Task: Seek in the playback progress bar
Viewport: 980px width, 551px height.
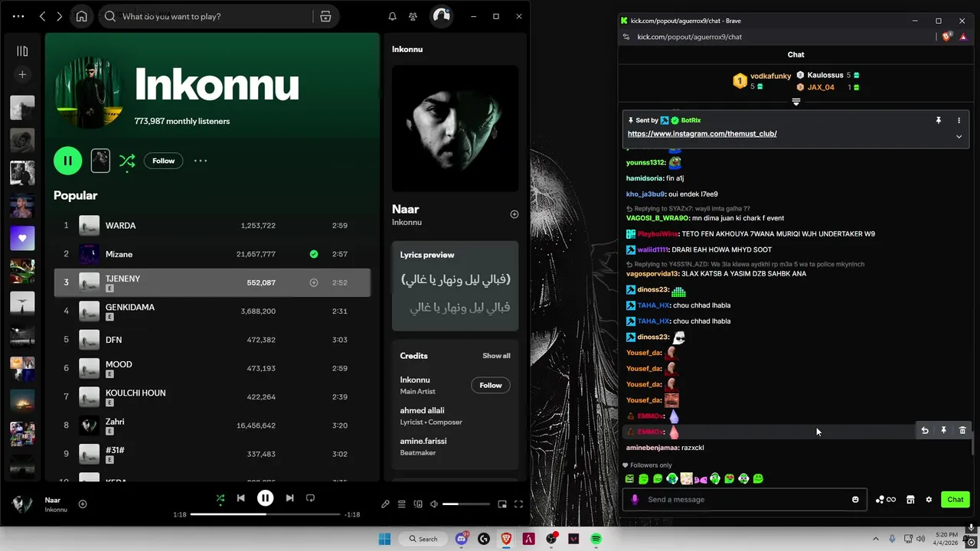Action: click(x=265, y=514)
